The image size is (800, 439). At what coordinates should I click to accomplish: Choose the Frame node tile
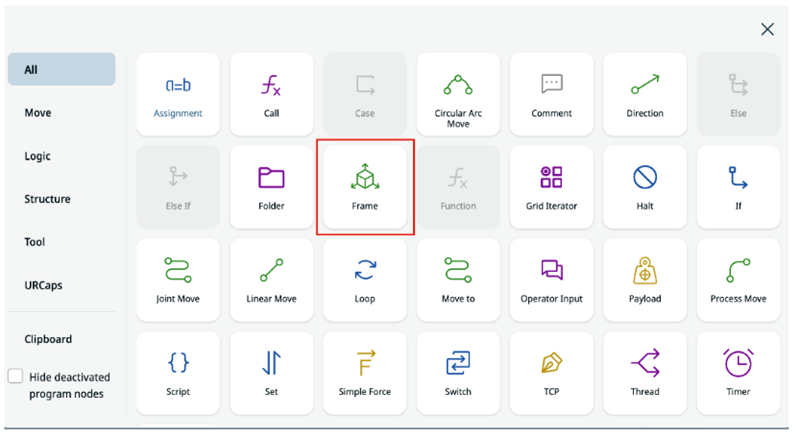(x=365, y=187)
